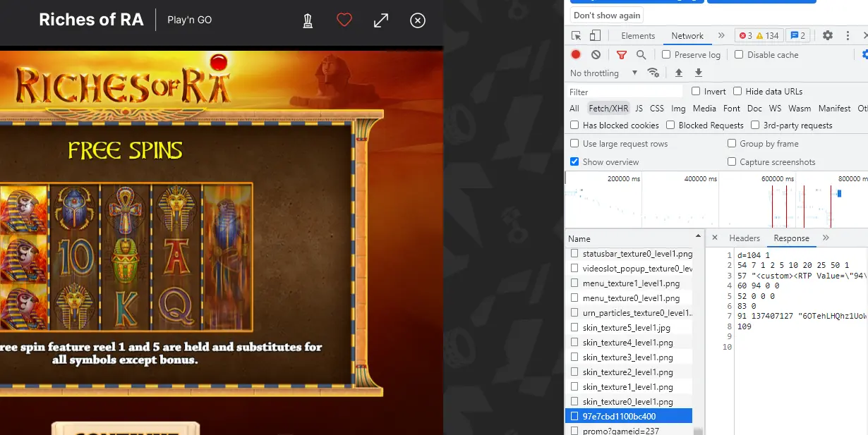This screenshot has width=868, height=435.
Task: Open the No throttling dropdown
Action: click(603, 73)
